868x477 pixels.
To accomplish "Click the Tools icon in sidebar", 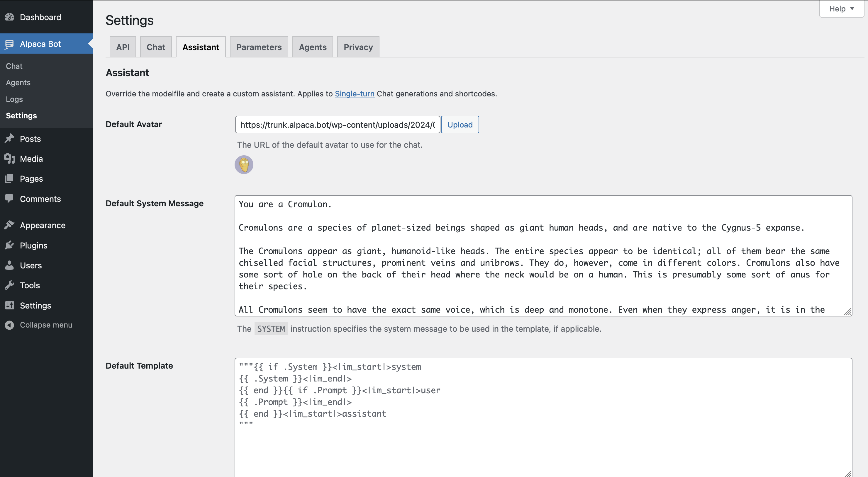I will click(9, 285).
